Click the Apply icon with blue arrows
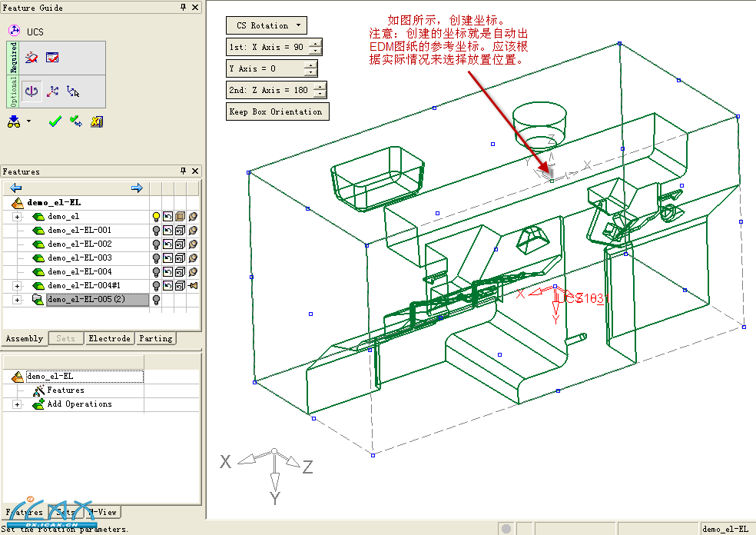The image size is (756, 535). [75, 121]
